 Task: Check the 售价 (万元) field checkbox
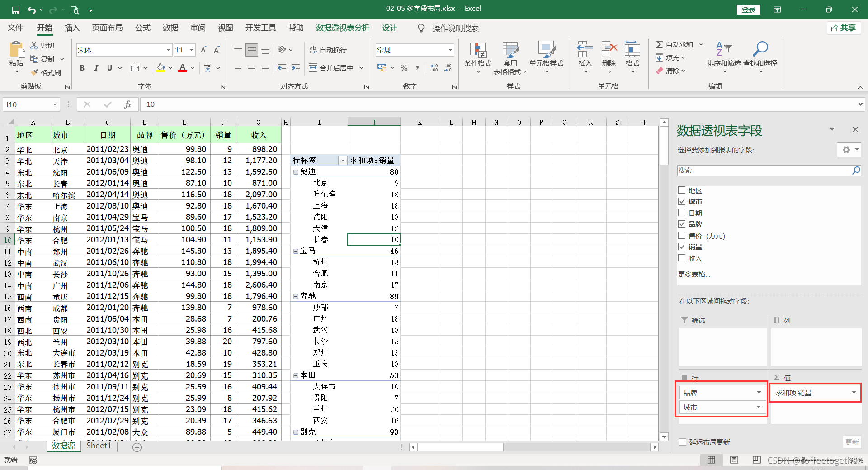(682, 235)
